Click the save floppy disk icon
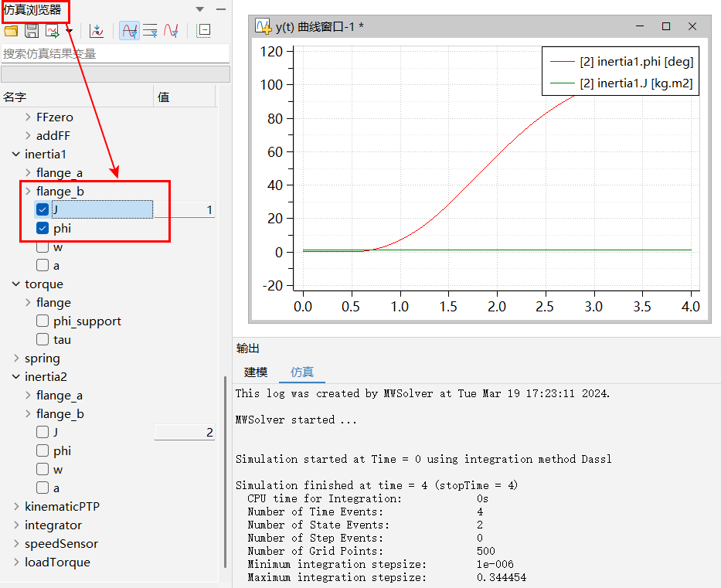The width and height of the screenshot is (721, 588). pos(32,31)
